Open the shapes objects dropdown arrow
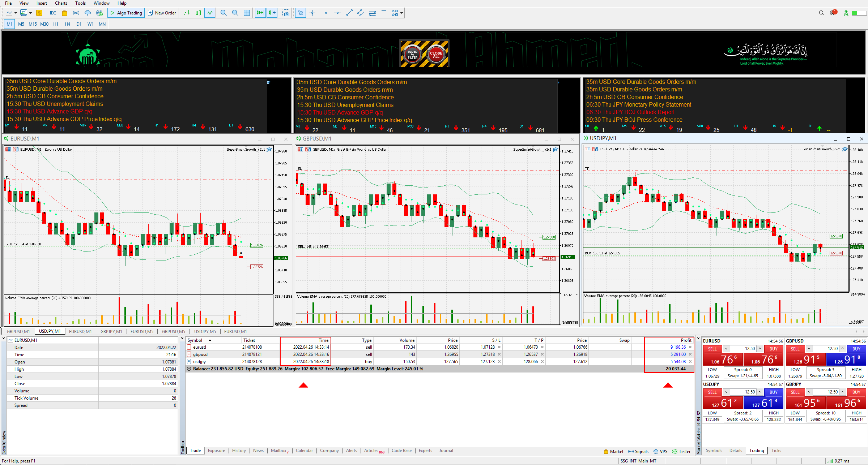 coord(401,13)
